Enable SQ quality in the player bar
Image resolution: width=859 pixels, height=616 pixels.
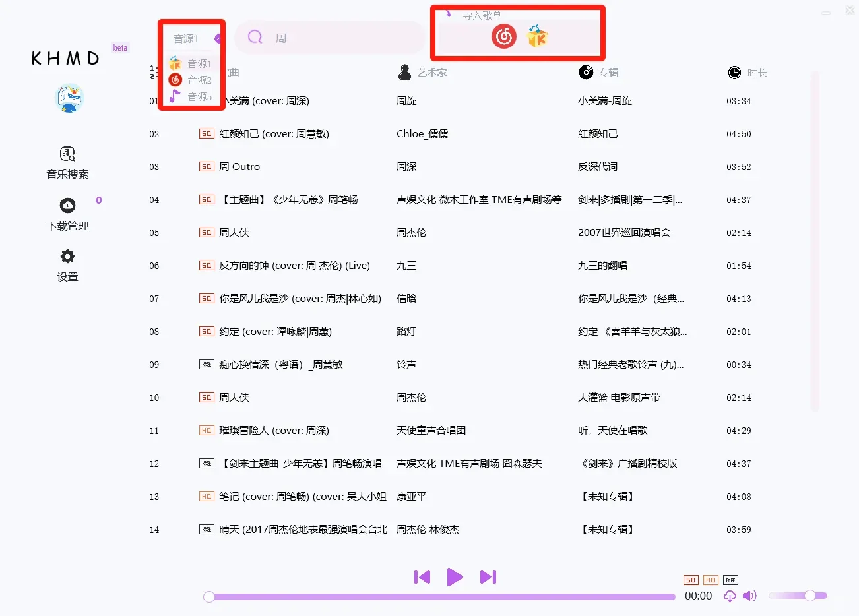[690, 580]
